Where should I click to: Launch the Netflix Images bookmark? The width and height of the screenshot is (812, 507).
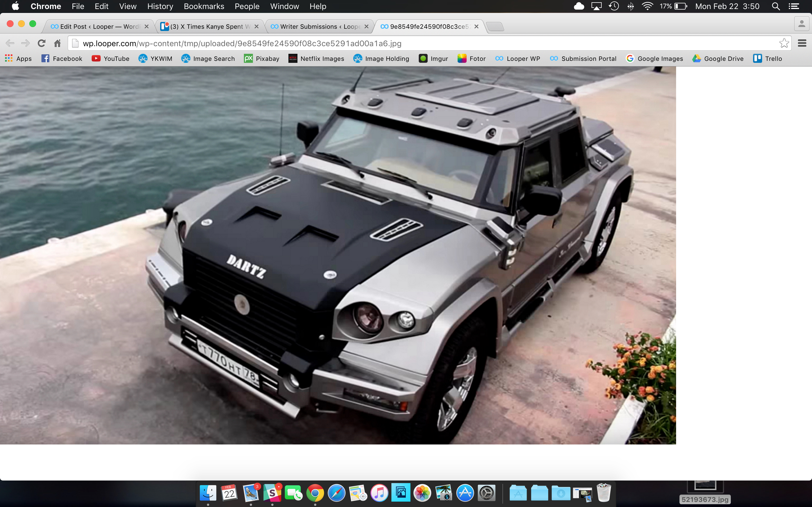[316, 59]
